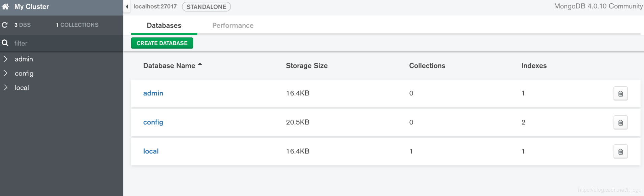The image size is (644, 196).
Task: Delete the config database with trash icon
Action: 620,122
